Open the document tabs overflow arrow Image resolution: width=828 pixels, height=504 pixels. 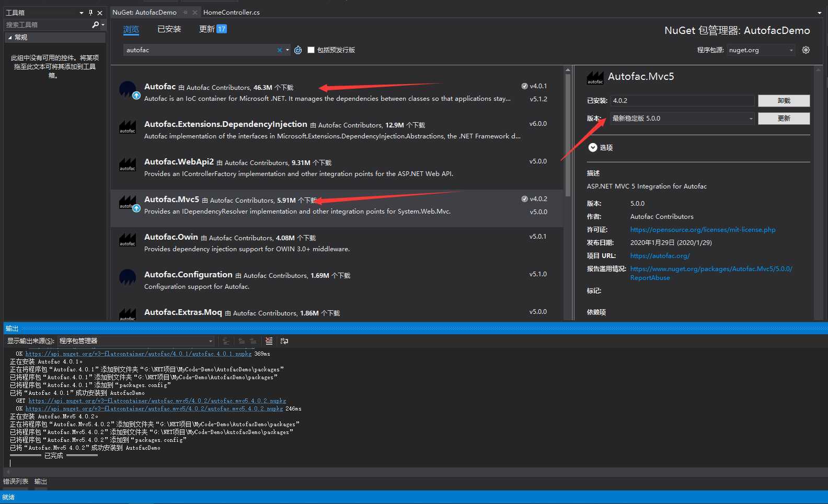819,13
